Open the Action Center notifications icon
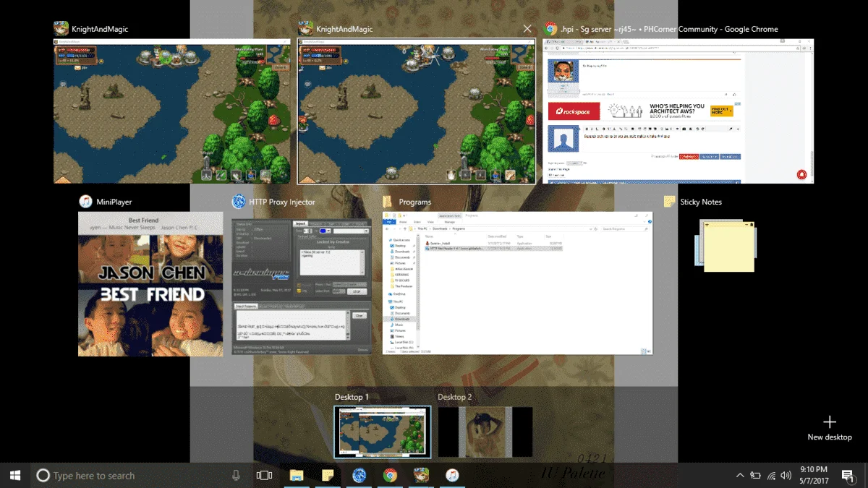The image size is (868, 488). pyautogui.click(x=847, y=475)
